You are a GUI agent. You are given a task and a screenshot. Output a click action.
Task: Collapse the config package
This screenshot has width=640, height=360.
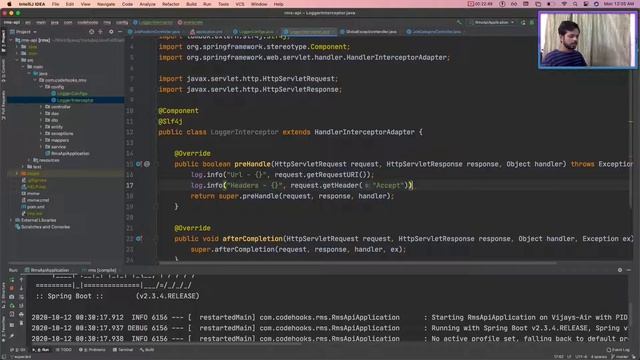[41, 87]
